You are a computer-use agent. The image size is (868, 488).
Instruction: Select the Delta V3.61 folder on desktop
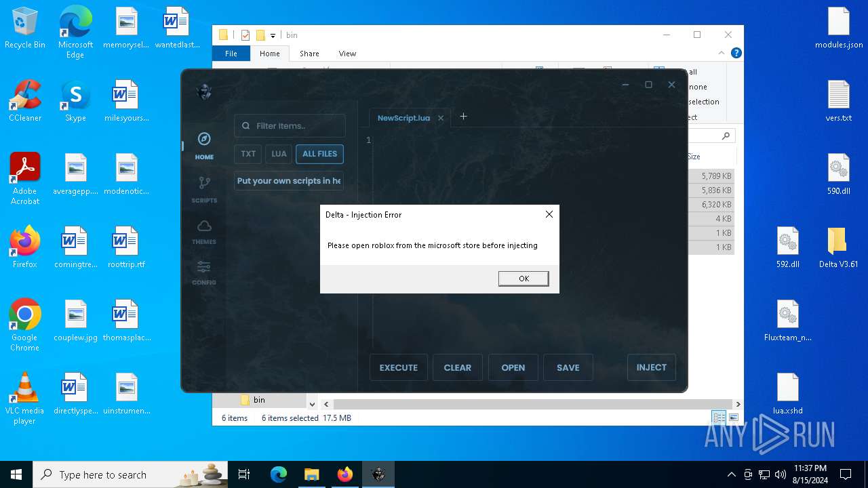click(839, 248)
